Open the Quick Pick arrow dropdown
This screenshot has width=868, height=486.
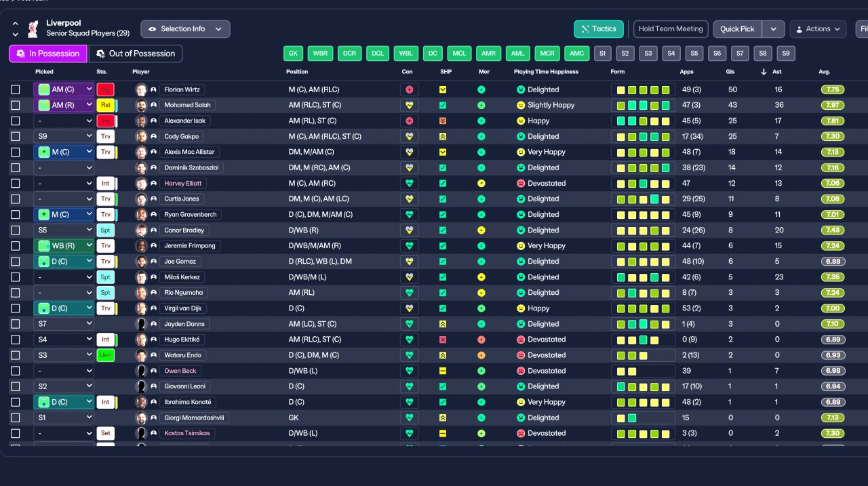(x=773, y=29)
